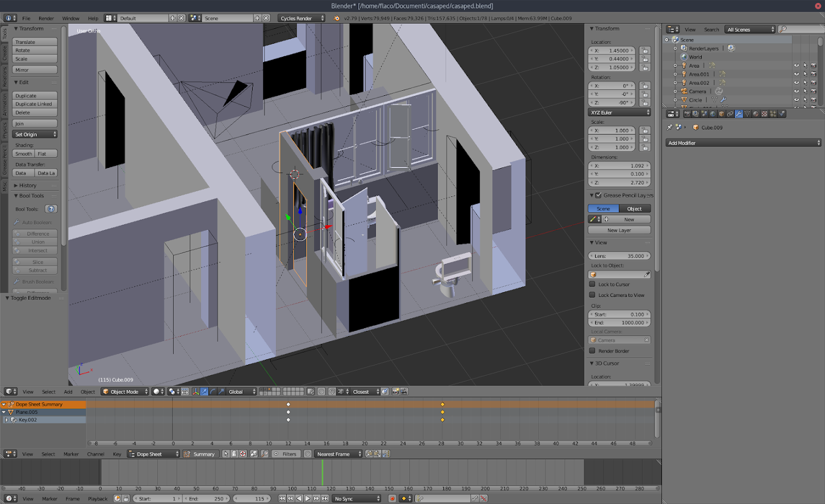Open the Window menu
Viewport: 825px width, 504px height.
(70, 18)
